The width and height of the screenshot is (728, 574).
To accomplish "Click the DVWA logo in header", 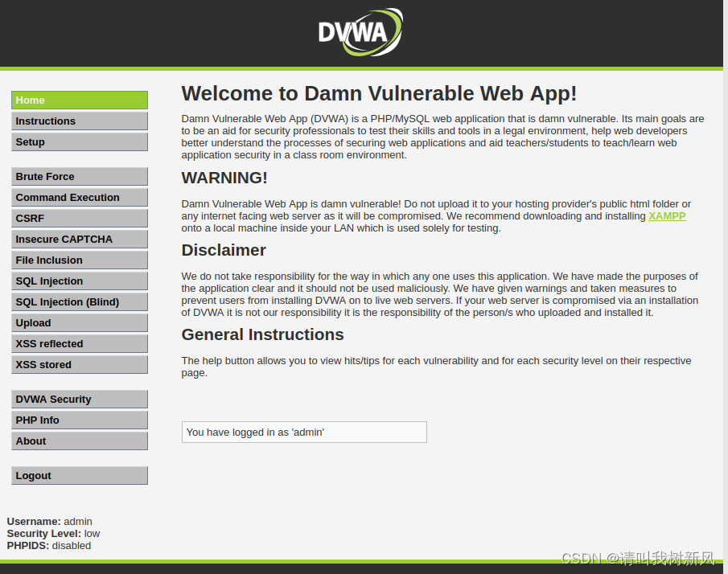I will [x=360, y=32].
